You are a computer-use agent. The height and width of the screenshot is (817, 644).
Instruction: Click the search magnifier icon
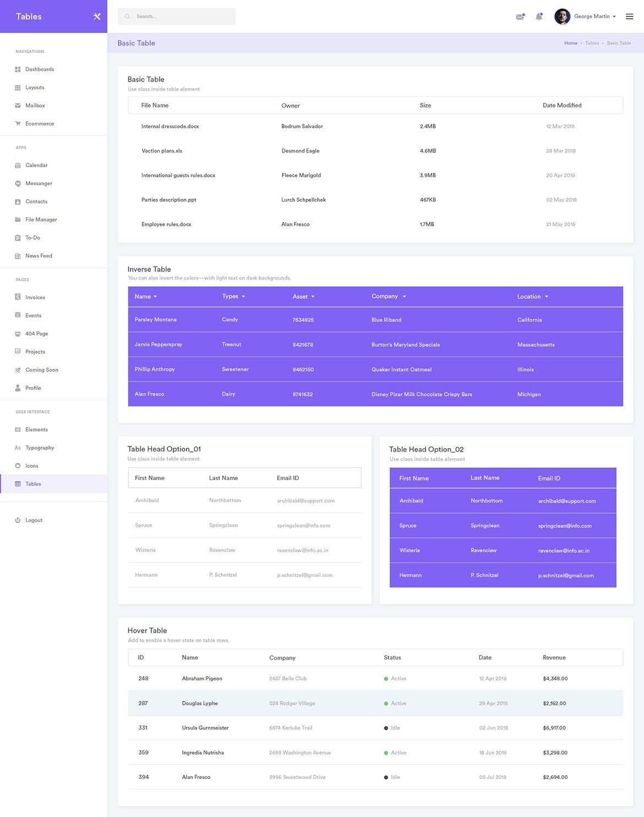[x=127, y=16]
